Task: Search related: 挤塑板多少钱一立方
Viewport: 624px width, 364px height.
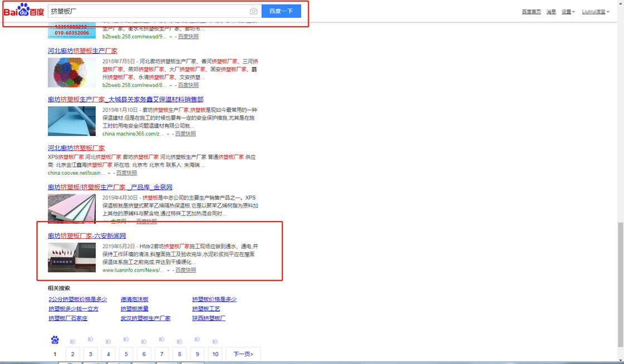Action: coord(74,309)
